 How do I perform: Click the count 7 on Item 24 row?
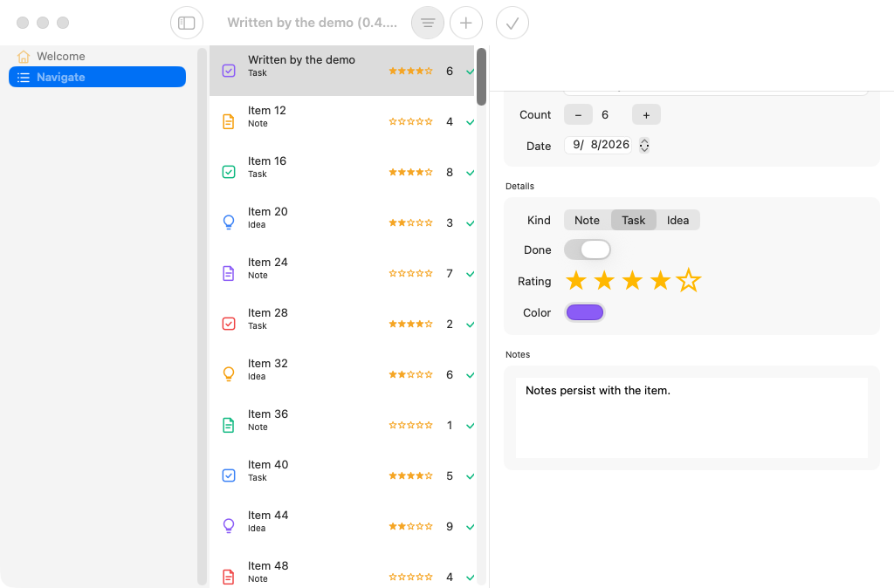[450, 273]
